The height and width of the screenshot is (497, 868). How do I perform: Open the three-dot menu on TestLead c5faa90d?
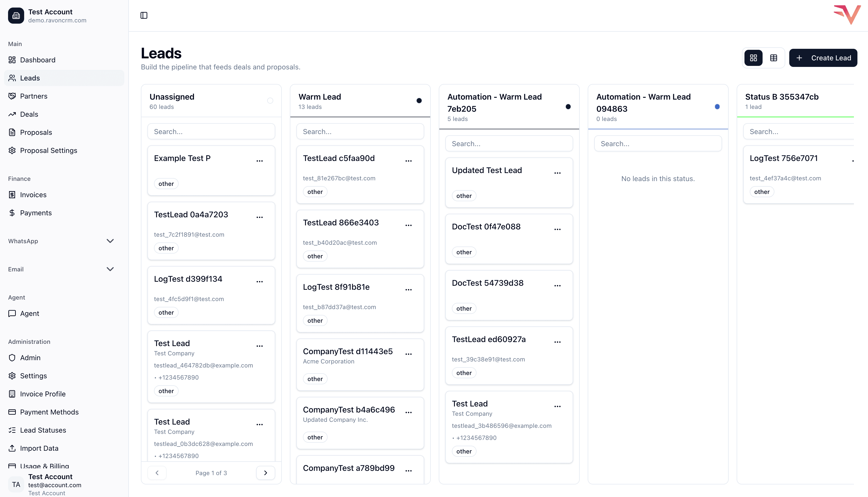pyautogui.click(x=408, y=160)
